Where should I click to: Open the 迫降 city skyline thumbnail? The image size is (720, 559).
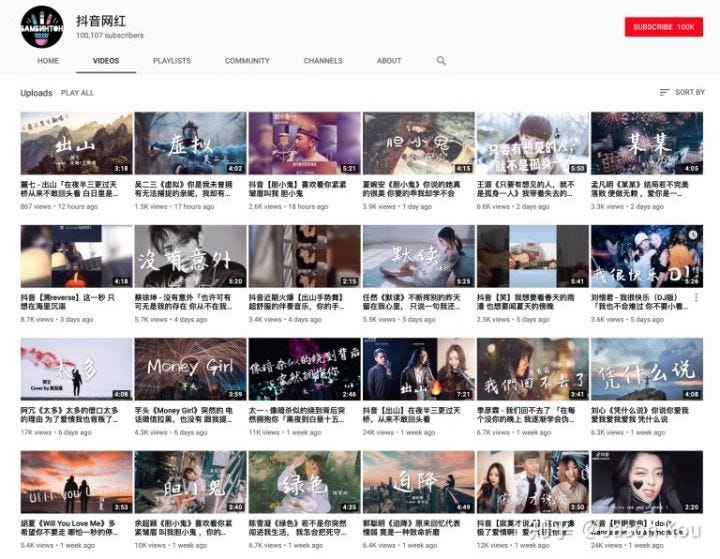pos(419,482)
